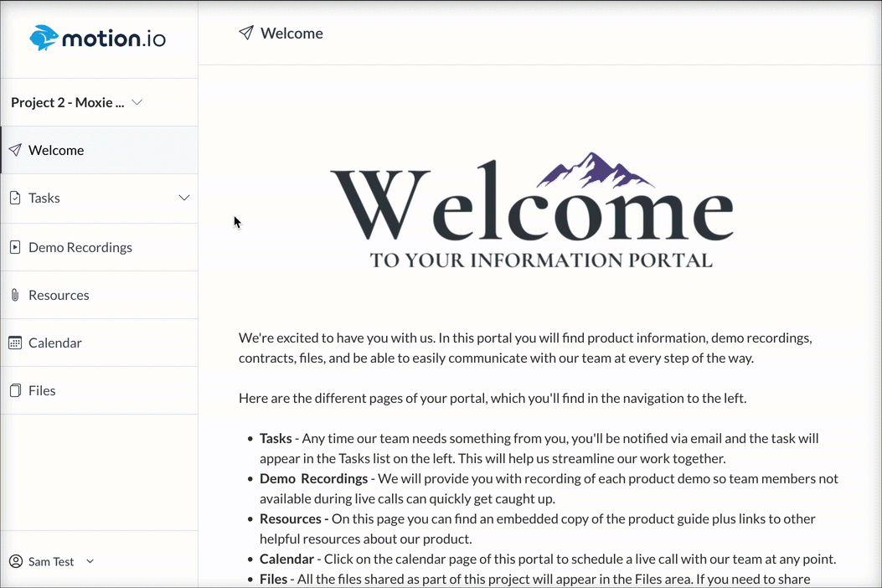Expand the Tasks section chevron
The image size is (882, 588).
184,199
